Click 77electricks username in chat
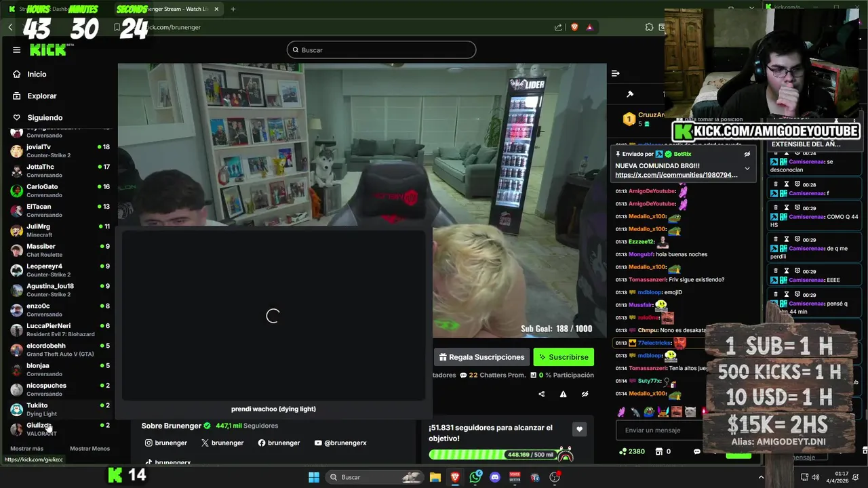 click(654, 343)
